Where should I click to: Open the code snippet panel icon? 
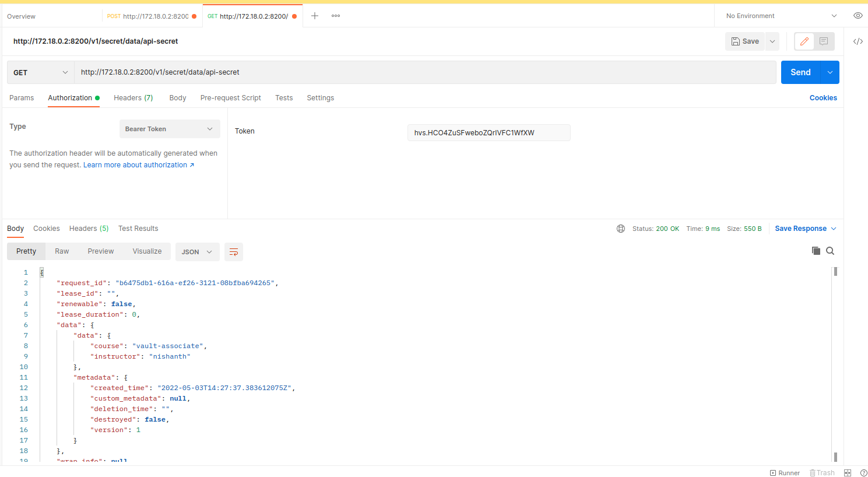pyautogui.click(x=858, y=41)
